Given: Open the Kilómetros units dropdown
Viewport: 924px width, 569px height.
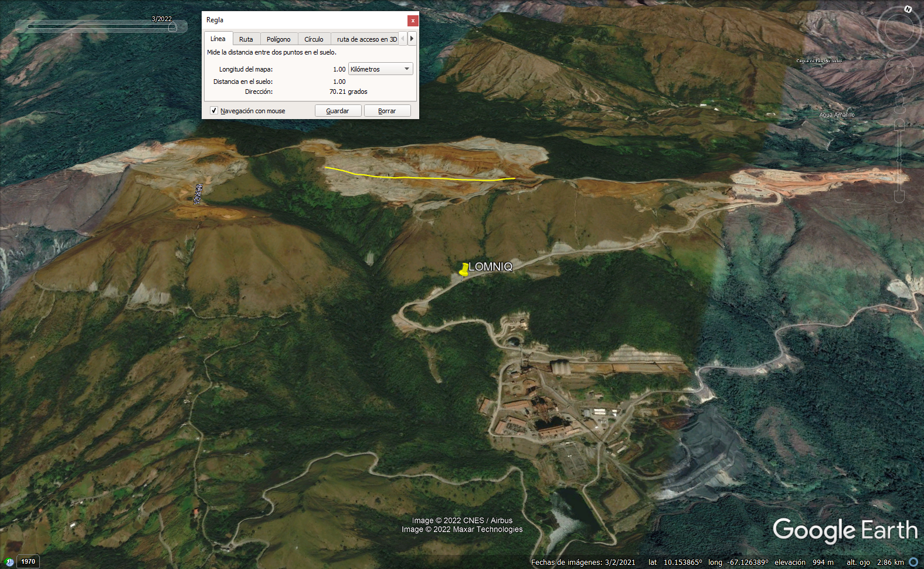Looking at the screenshot, I should pyautogui.click(x=381, y=69).
